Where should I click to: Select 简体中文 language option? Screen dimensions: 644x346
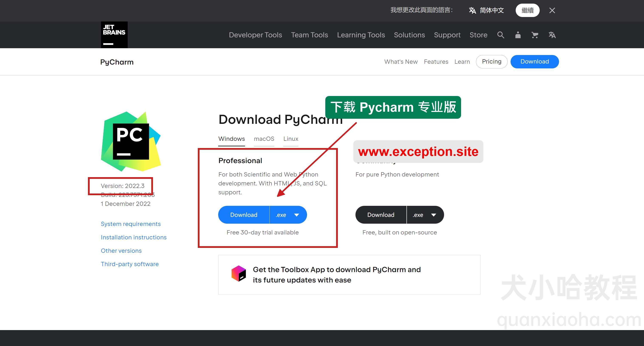pos(491,10)
